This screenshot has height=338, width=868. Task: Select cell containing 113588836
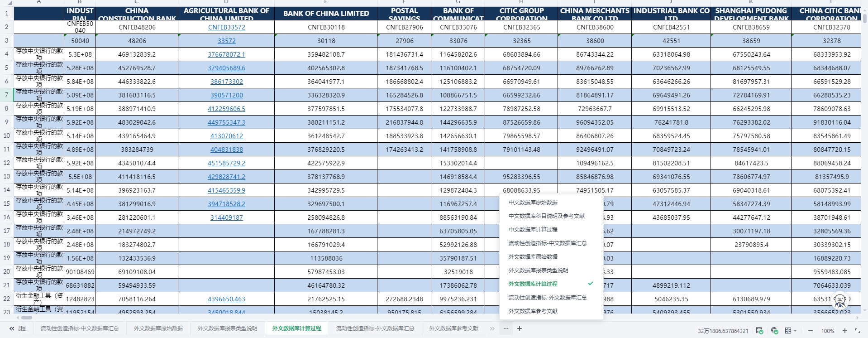coord(326,258)
